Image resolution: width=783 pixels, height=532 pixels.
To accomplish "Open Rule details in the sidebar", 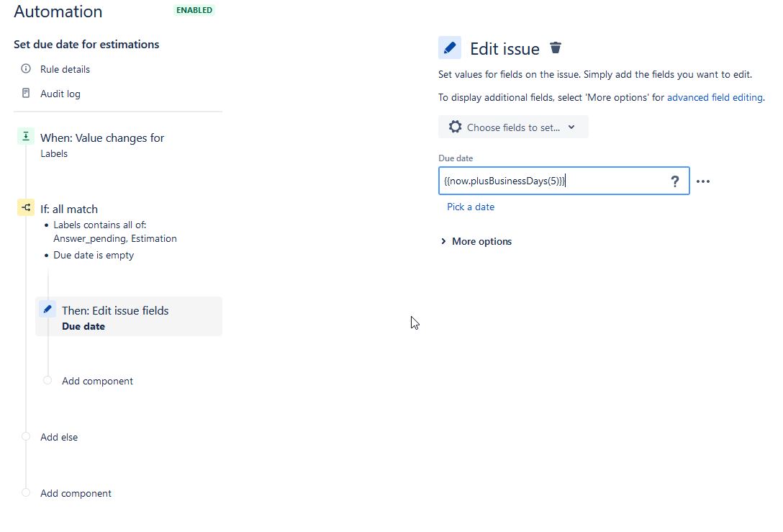I will pyautogui.click(x=65, y=69).
